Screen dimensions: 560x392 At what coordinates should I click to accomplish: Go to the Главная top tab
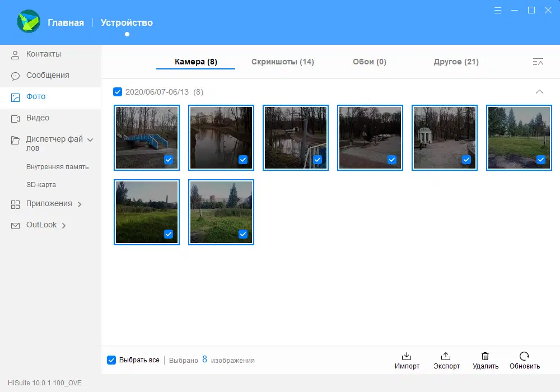coord(66,22)
